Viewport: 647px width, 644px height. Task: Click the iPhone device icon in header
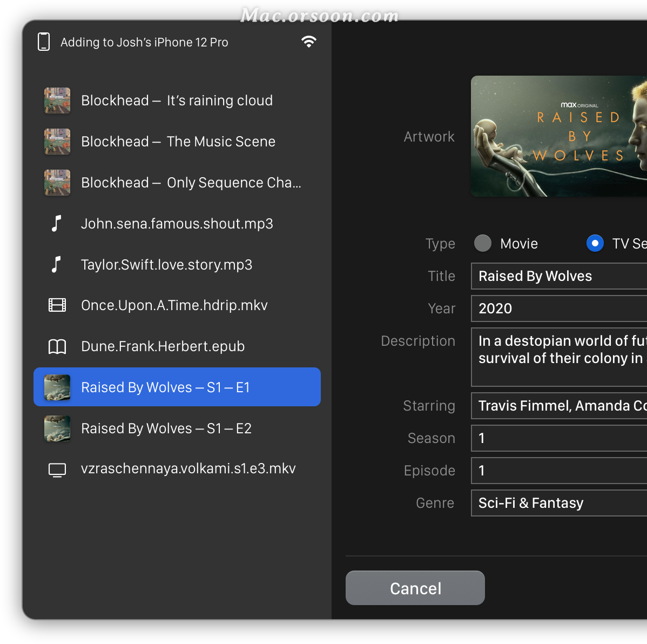click(44, 42)
